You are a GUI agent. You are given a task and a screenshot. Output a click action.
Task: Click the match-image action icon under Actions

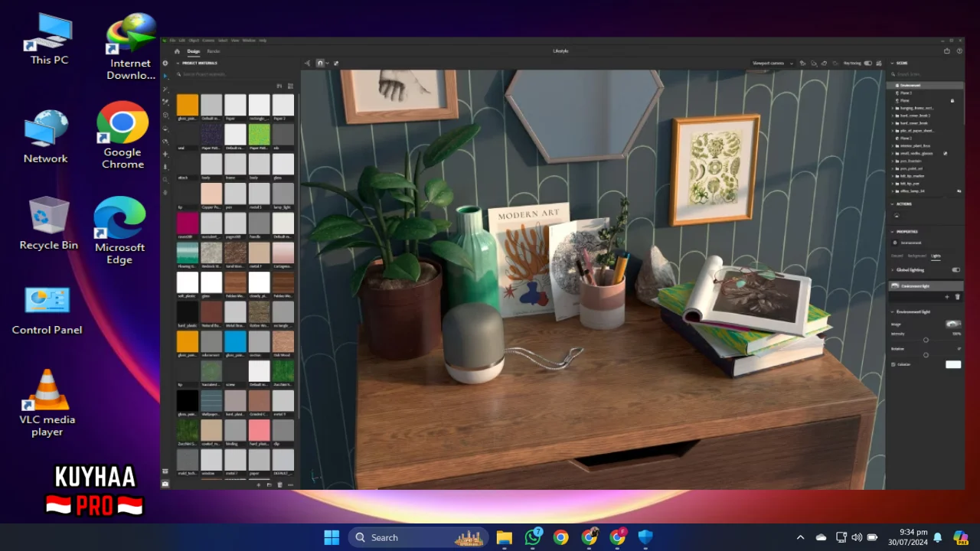pos(897,216)
